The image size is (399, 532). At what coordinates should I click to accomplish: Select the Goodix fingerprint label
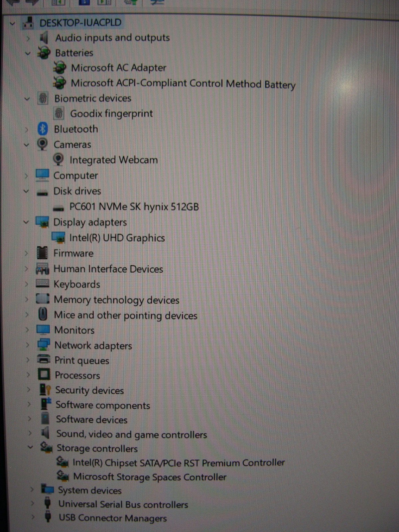pyautogui.click(x=111, y=114)
